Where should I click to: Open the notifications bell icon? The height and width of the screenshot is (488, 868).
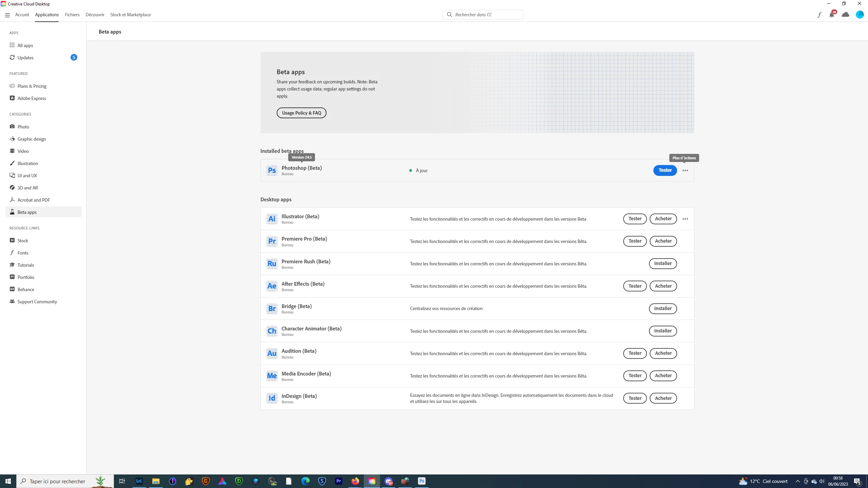tap(831, 15)
